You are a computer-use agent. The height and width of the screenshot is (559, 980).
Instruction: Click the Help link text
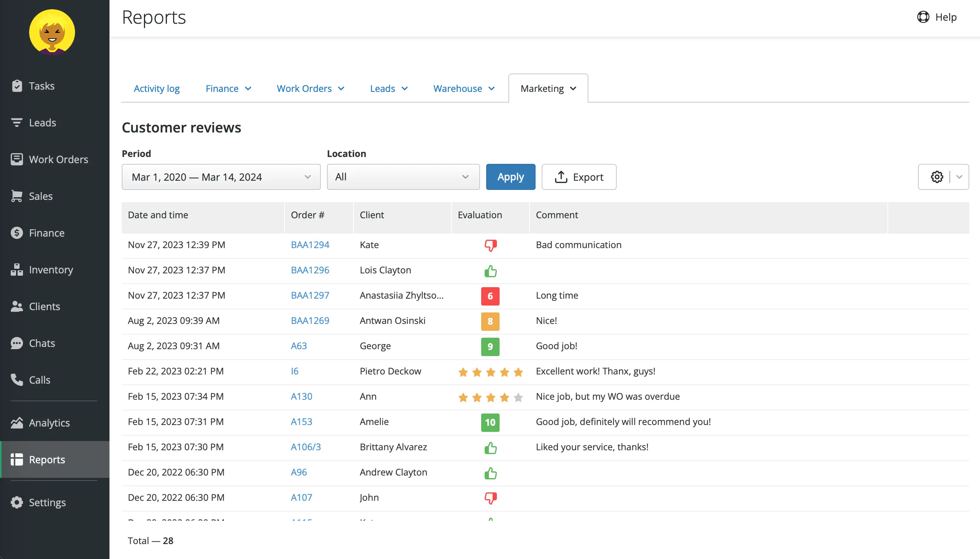(x=946, y=17)
